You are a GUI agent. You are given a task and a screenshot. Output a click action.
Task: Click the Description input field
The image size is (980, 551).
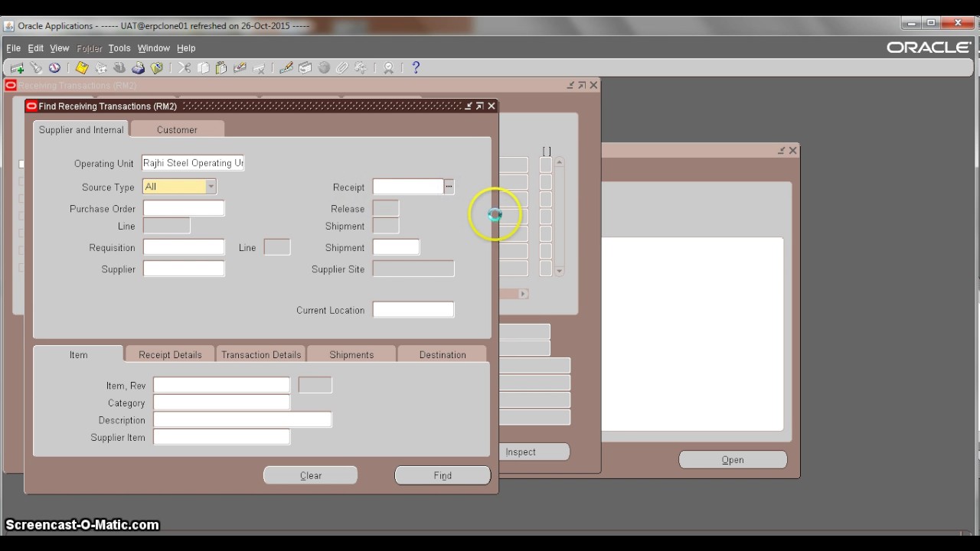[x=243, y=420]
